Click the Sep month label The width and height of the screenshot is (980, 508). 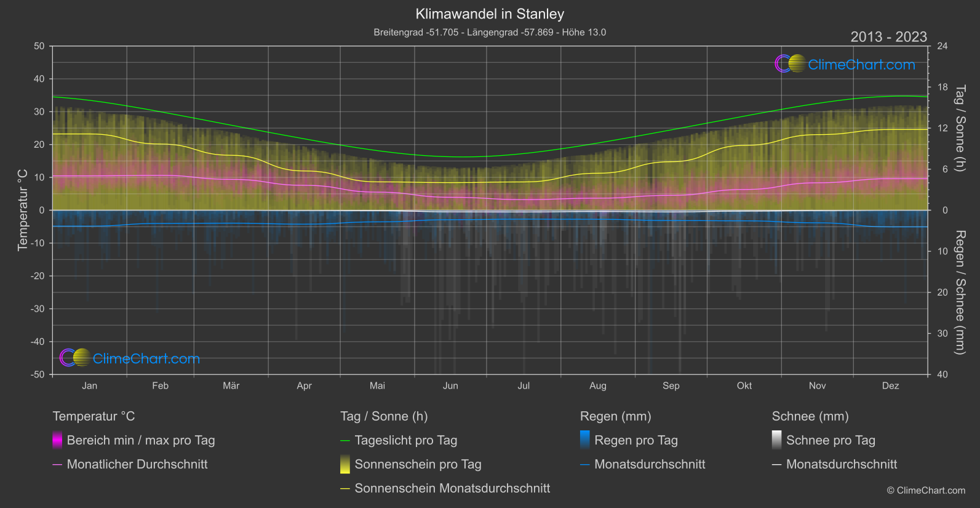point(671,385)
